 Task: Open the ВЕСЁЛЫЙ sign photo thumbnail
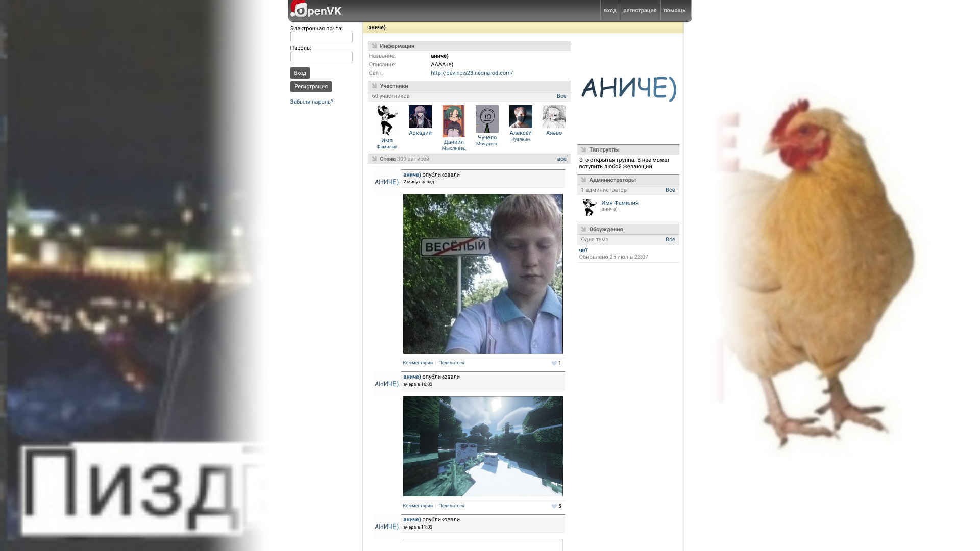pyautogui.click(x=483, y=273)
